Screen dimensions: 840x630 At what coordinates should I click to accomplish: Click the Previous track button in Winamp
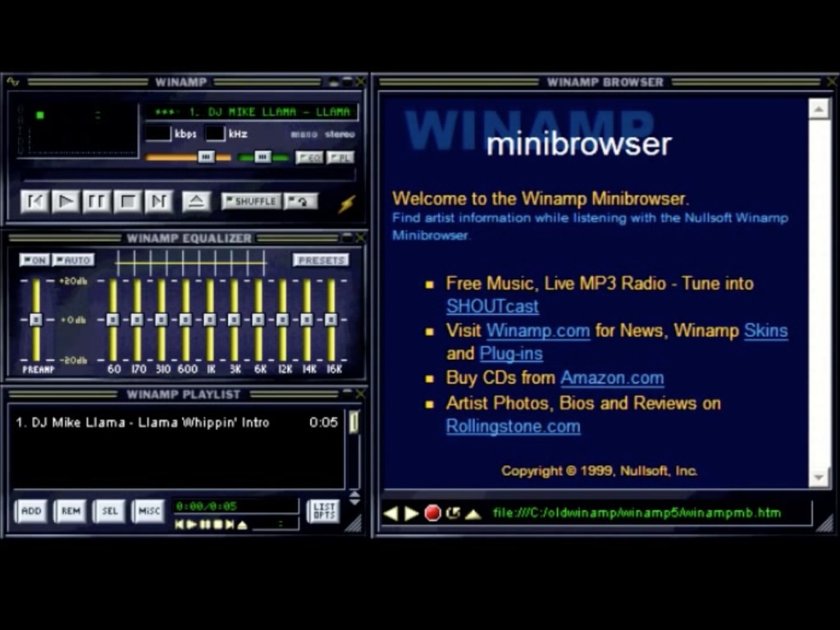[34, 202]
